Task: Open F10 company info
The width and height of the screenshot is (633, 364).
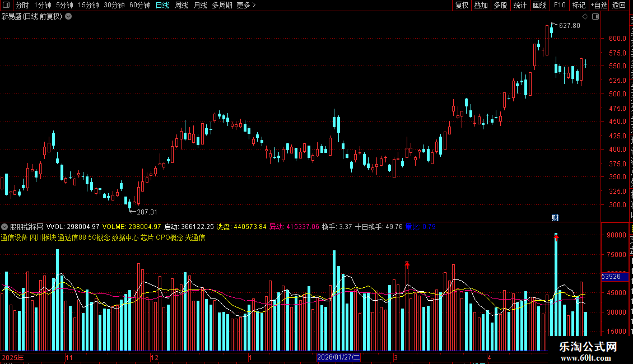Action: (559, 5)
